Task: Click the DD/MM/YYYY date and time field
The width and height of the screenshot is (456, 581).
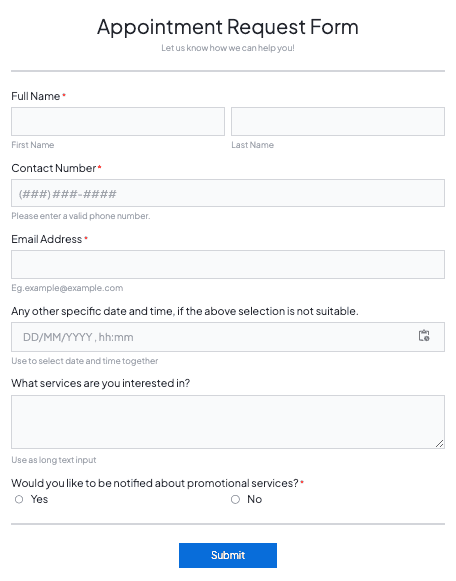Action: 228,337
